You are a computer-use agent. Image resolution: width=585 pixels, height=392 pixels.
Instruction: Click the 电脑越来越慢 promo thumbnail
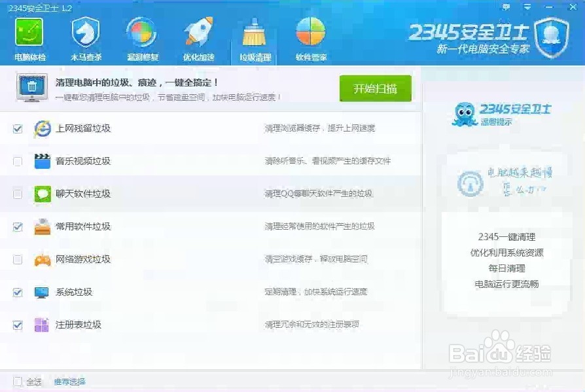click(x=505, y=182)
